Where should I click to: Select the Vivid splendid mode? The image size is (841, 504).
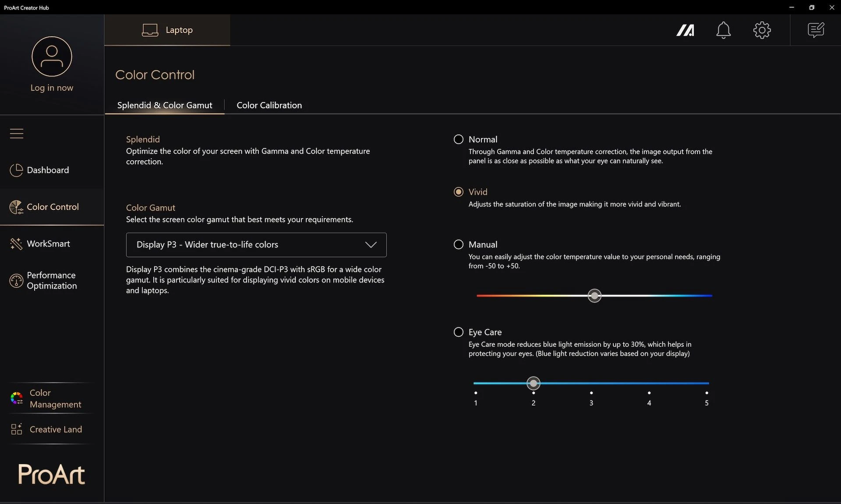click(459, 192)
